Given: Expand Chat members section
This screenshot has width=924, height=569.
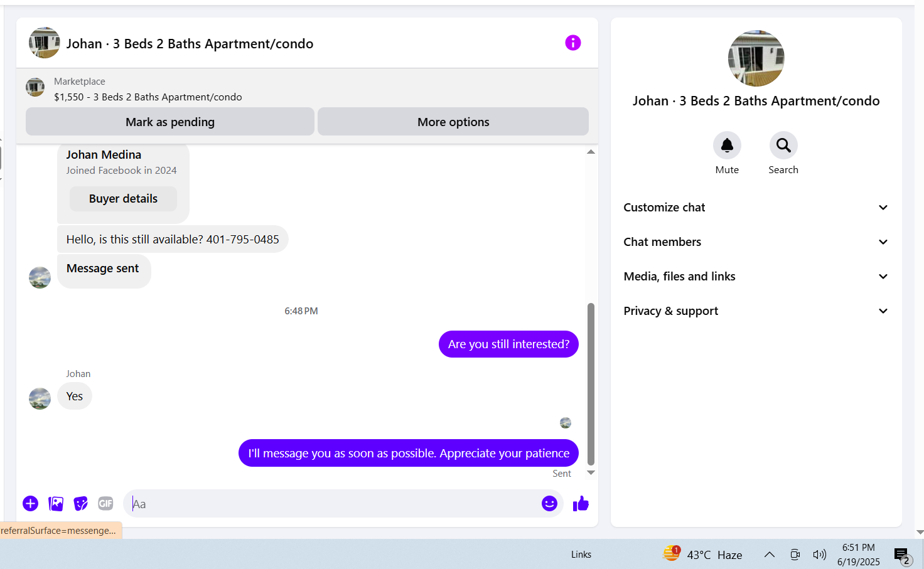Looking at the screenshot, I should click(x=756, y=242).
